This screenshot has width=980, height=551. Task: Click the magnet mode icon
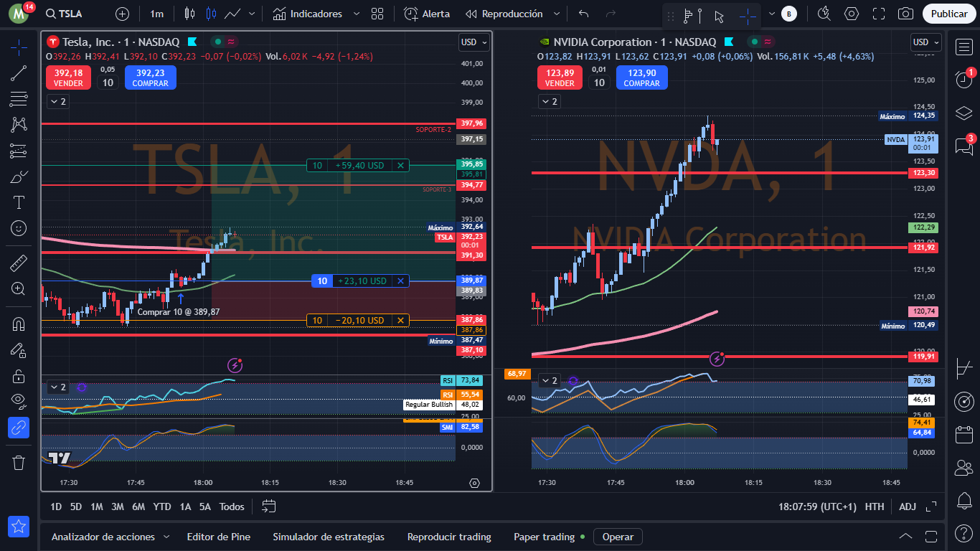tap(19, 324)
